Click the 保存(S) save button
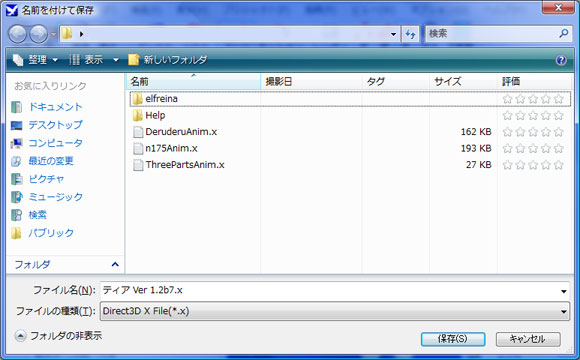 pos(453,339)
